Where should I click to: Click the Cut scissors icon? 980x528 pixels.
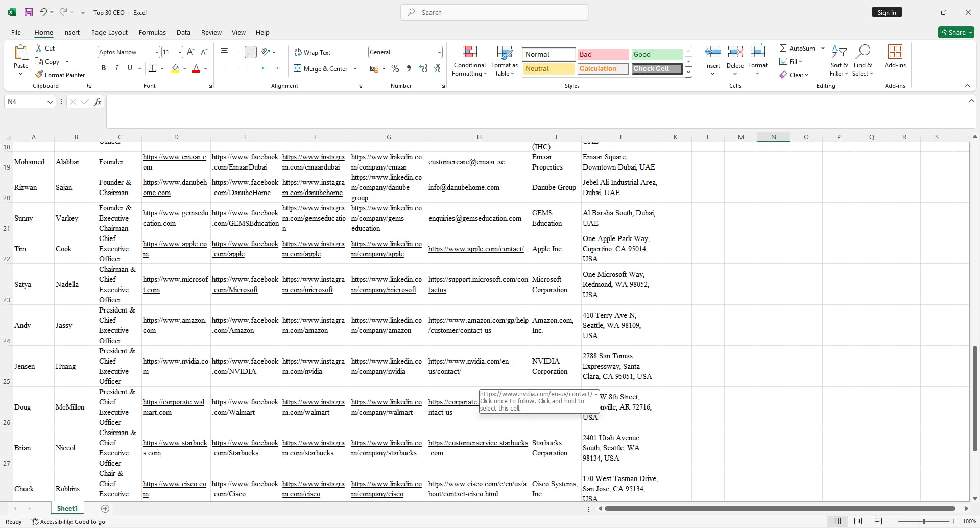tap(39, 48)
